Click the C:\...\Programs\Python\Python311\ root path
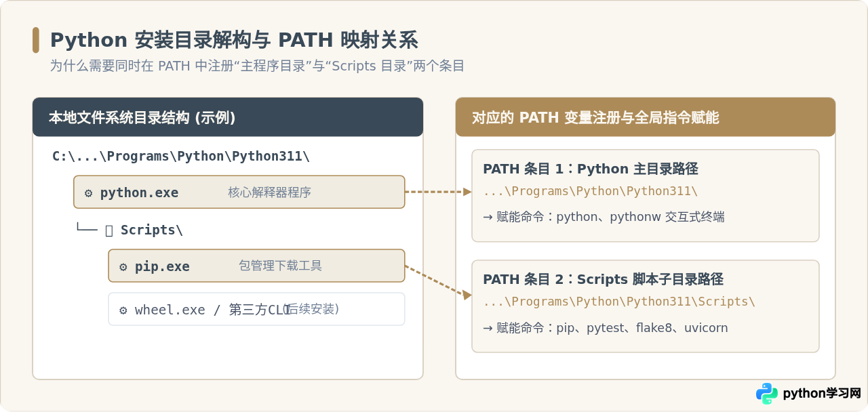868x412 pixels. (x=181, y=157)
